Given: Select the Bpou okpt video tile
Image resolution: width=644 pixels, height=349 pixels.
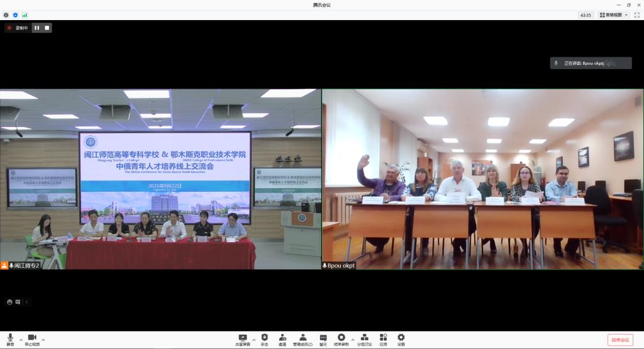Looking at the screenshot, I should (x=482, y=179).
